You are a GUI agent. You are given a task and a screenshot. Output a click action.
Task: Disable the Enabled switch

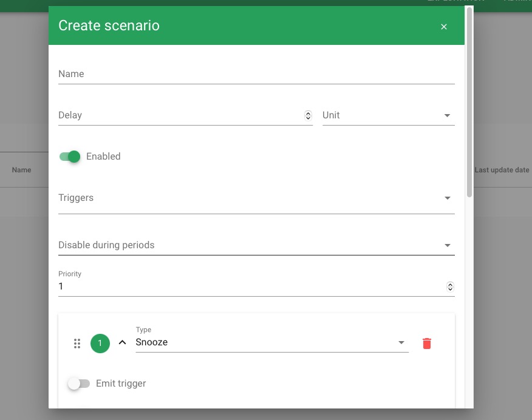pyautogui.click(x=70, y=156)
